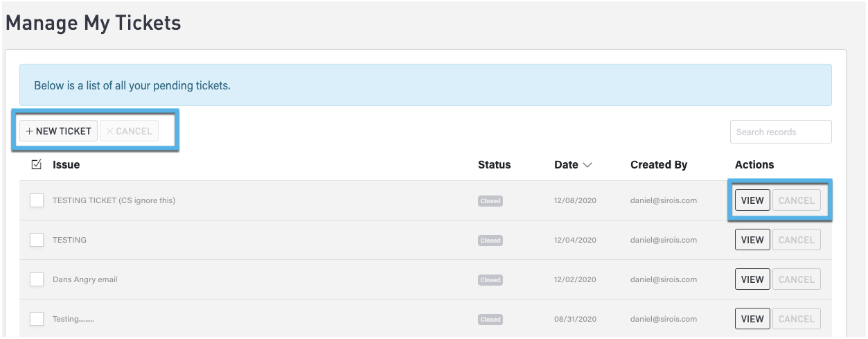Select the checkbox for the TESTING ticket
Image resolution: width=868 pixels, height=339 pixels.
pos(37,240)
